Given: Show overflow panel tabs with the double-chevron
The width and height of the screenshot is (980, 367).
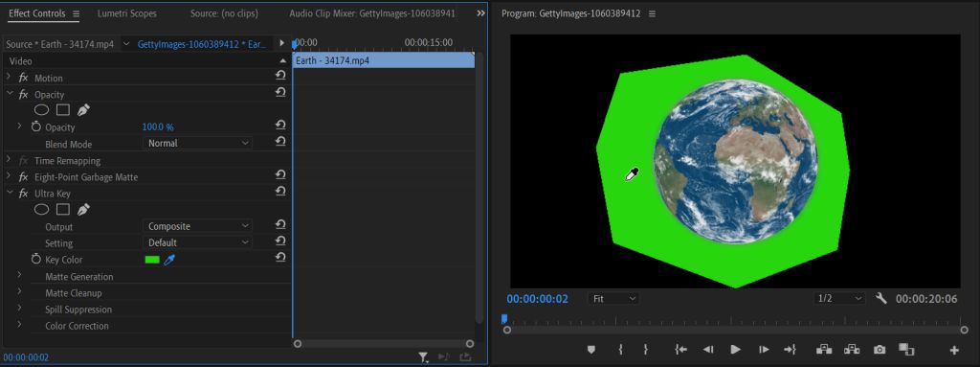Looking at the screenshot, I should tap(480, 13).
